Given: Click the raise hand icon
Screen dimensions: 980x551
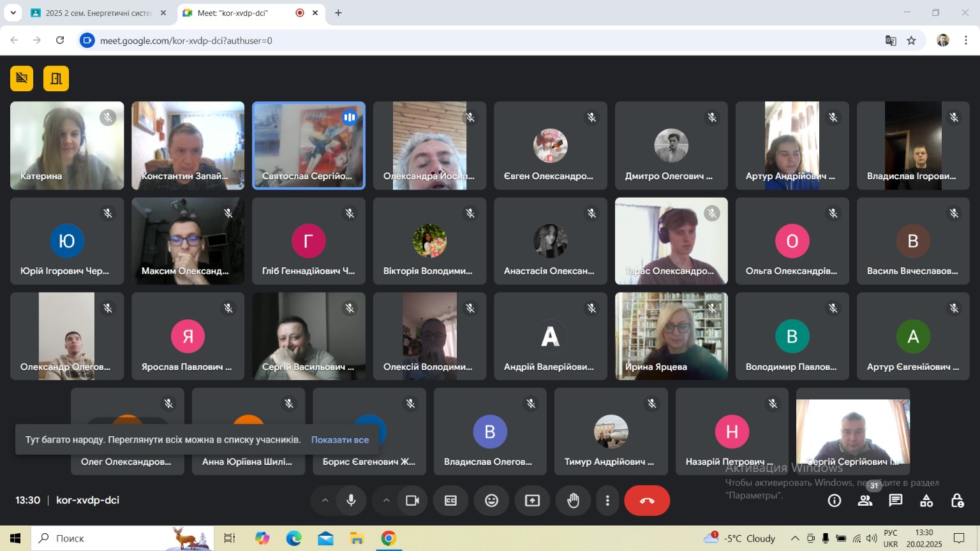Looking at the screenshot, I should 573,501.
